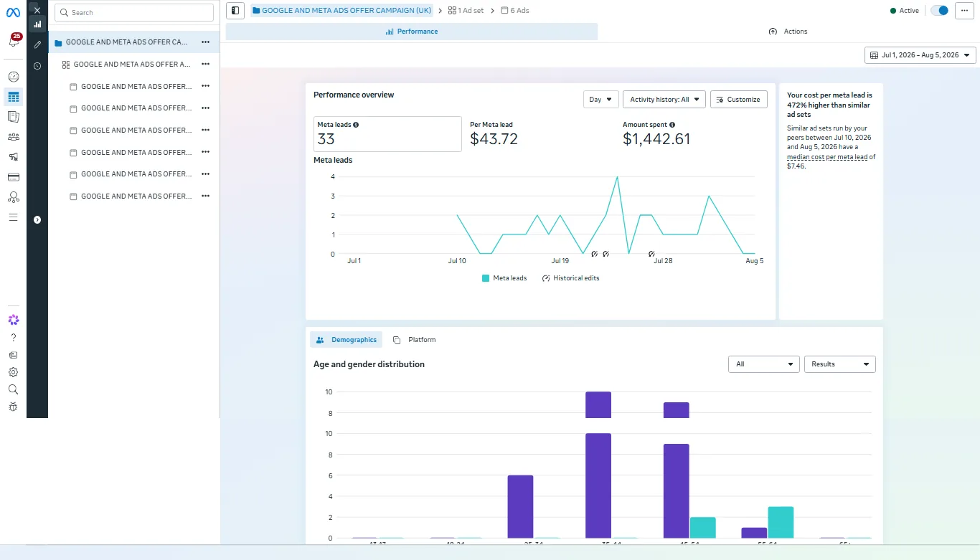Select ad set GOOGLE AND META ADS OFFER A... row

coord(134,64)
